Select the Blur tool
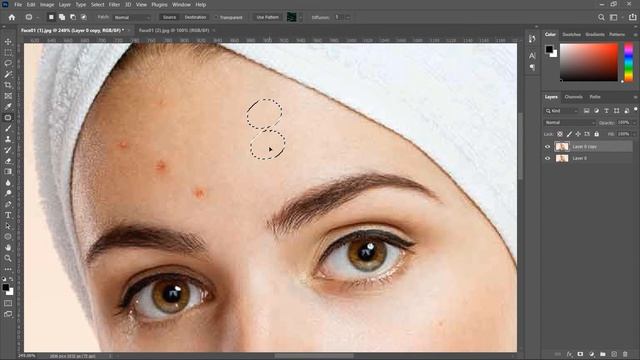This screenshot has height=360, width=640. pyautogui.click(x=8, y=182)
